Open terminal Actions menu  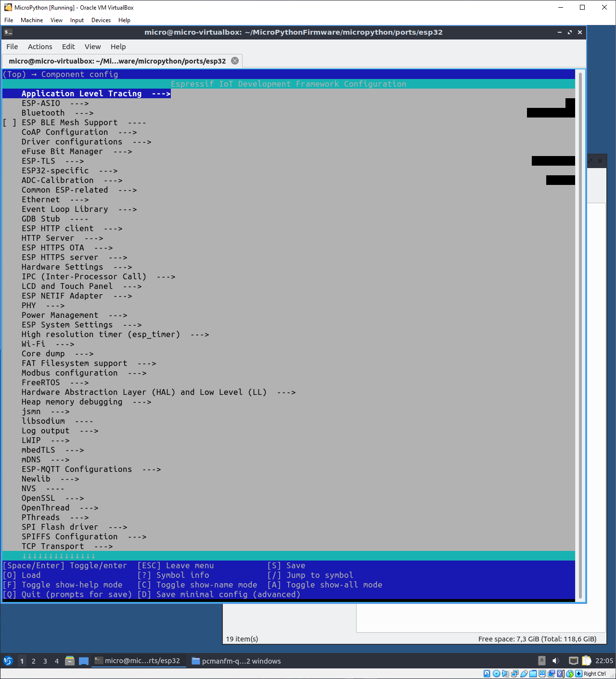pyautogui.click(x=40, y=47)
